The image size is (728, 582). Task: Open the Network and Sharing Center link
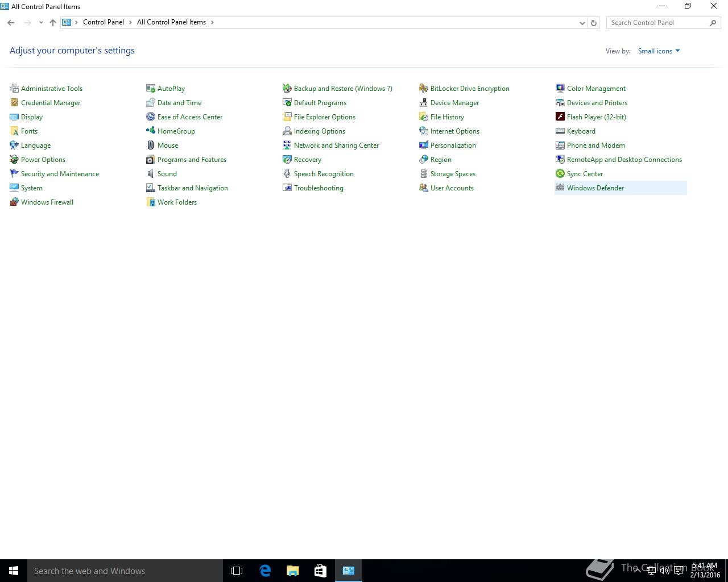click(336, 145)
